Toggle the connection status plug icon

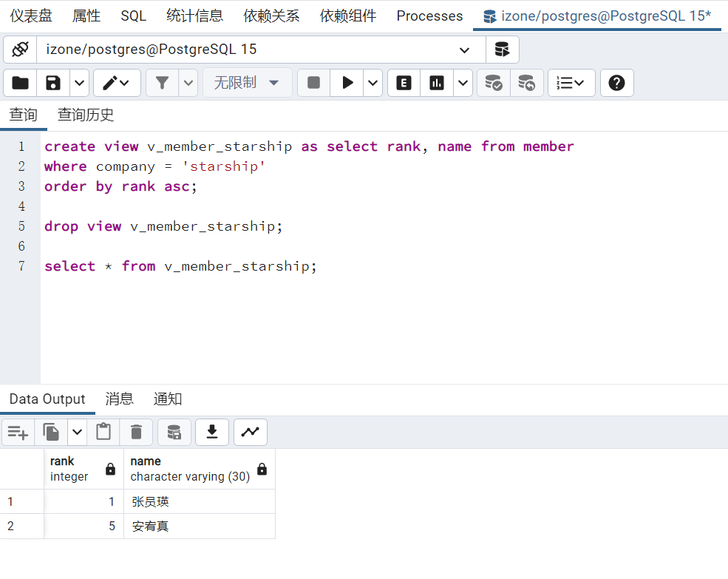pyautogui.click(x=19, y=49)
